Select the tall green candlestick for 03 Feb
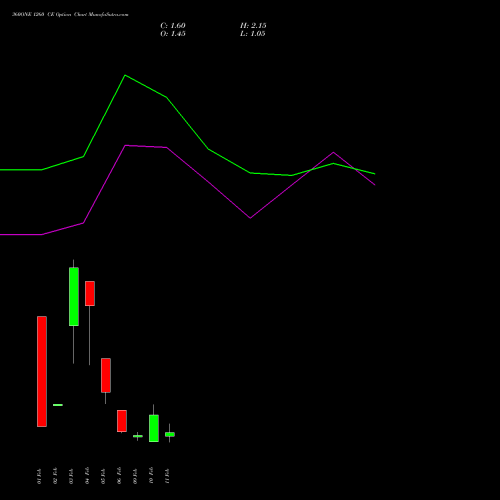The image size is (500, 500). 74,297
